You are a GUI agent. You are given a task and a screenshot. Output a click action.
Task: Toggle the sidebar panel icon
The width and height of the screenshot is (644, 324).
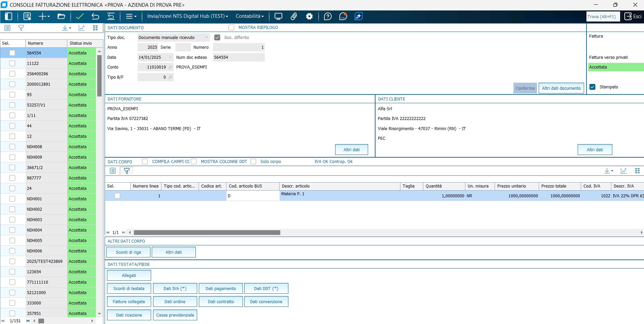pos(9,16)
